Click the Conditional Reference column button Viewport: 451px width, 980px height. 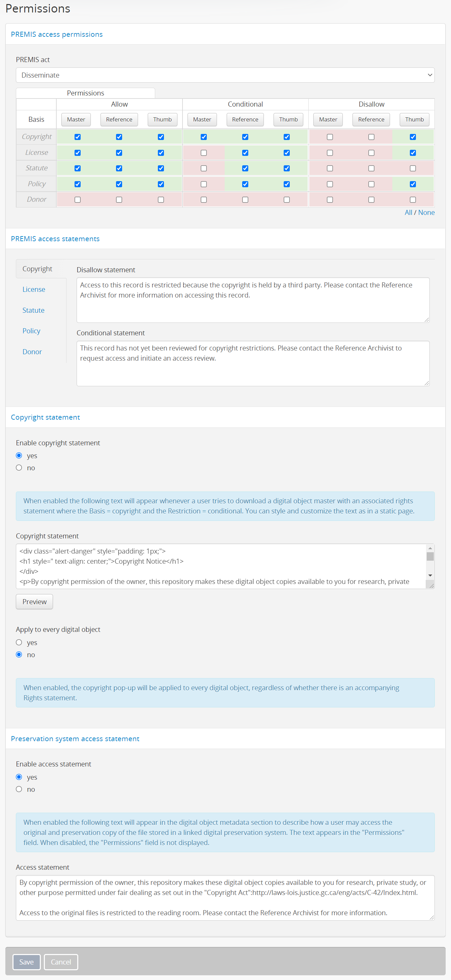[245, 119]
